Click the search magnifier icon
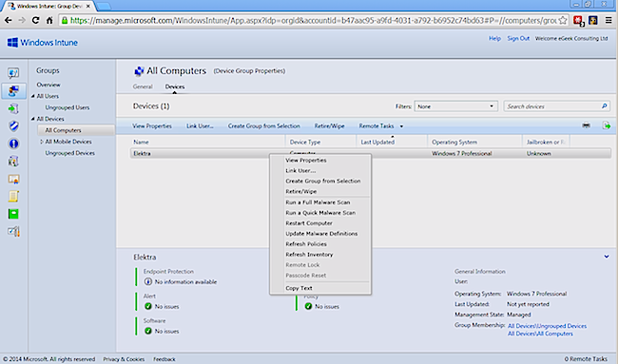This screenshot has height=364, width=618. [604, 106]
